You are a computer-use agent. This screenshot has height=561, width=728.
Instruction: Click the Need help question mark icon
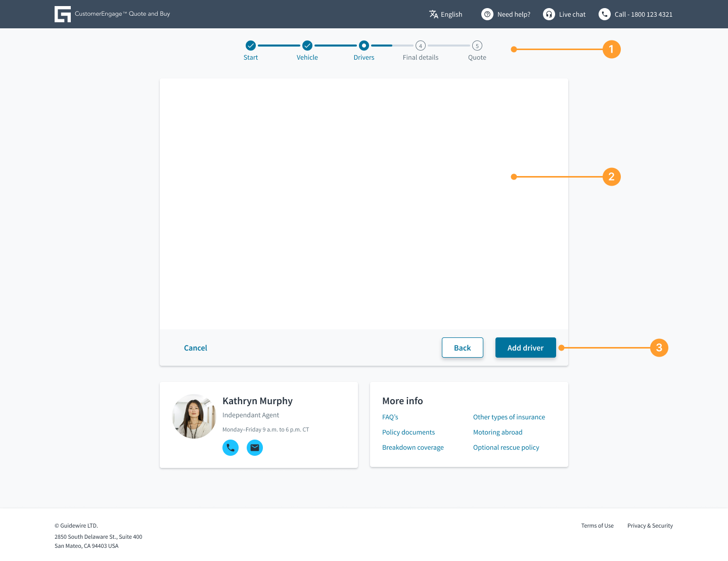coord(487,14)
